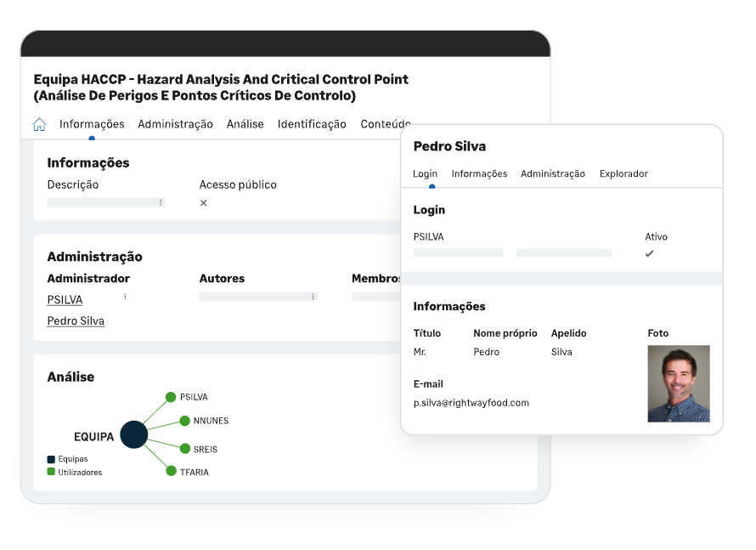Select the Explorador tab in user card
The width and height of the screenshot is (756, 550).
pyautogui.click(x=623, y=173)
